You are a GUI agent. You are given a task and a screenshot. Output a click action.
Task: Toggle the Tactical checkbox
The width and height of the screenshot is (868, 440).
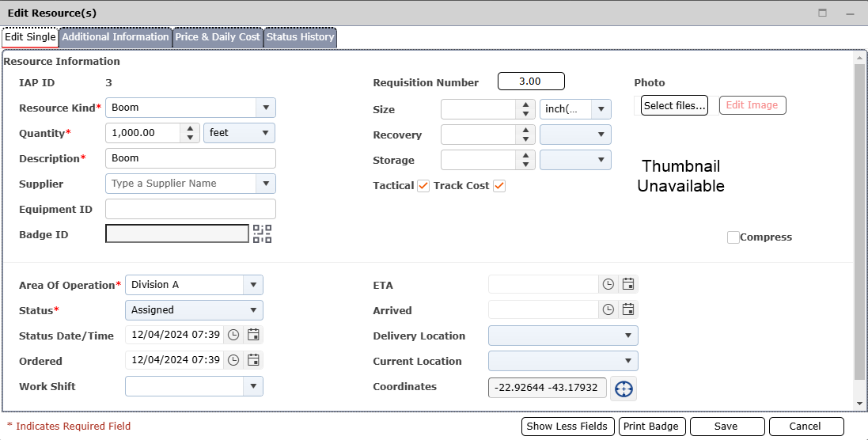(423, 186)
